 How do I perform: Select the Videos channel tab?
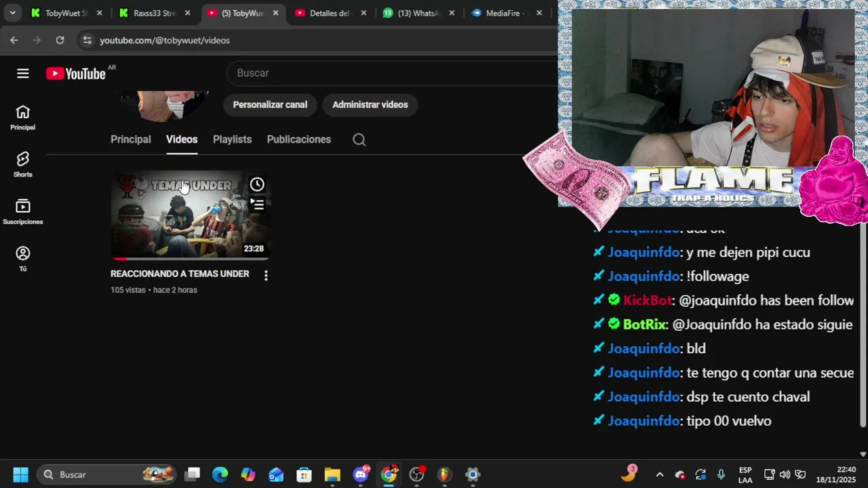182,140
